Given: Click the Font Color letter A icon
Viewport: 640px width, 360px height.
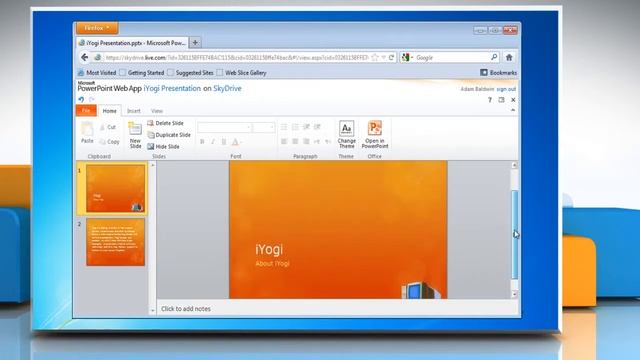Looking at the screenshot, I should [236, 142].
